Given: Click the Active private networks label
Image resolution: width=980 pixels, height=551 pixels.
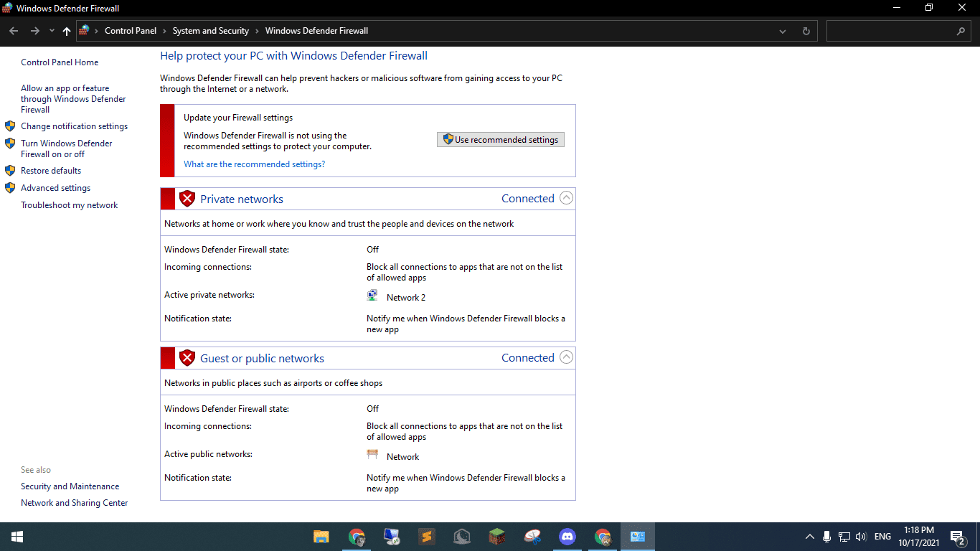Looking at the screenshot, I should click(209, 295).
